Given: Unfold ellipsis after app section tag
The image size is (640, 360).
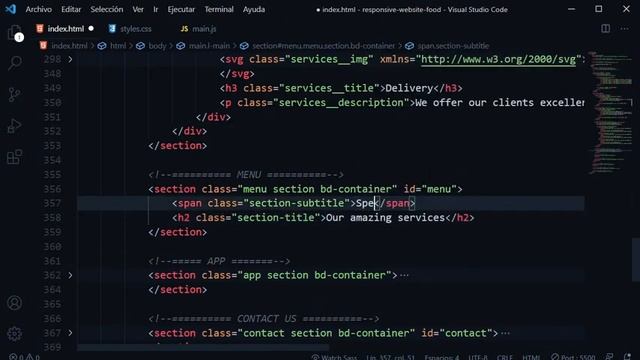Looking at the screenshot, I should [404, 276].
